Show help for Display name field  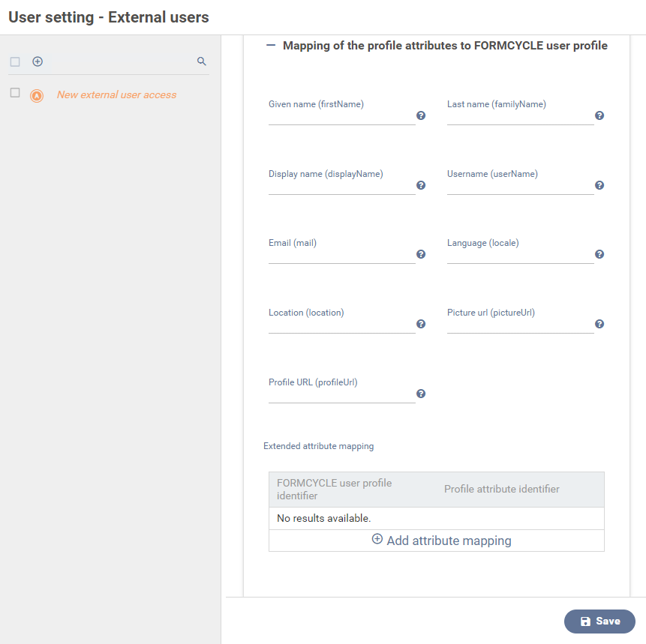[x=421, y=185]
